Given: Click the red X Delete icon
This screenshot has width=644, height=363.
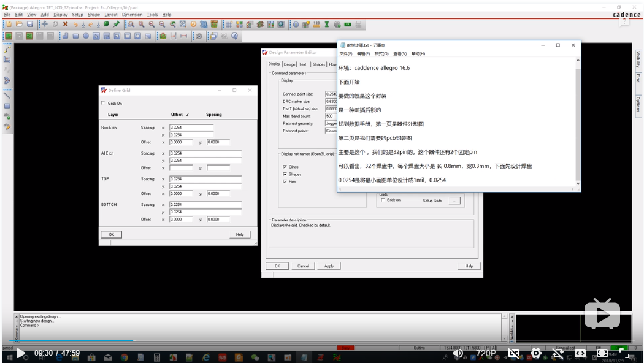Looking at the screenshot, I should pos(65,25).
